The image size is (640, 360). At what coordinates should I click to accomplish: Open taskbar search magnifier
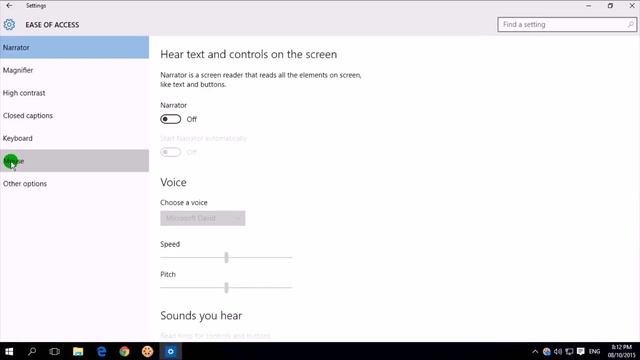[x=32, y=351]
